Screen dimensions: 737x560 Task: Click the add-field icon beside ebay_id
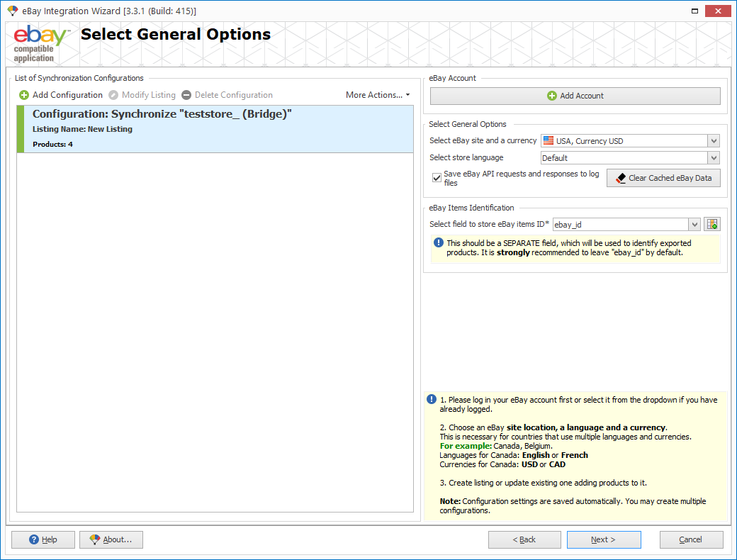[712, 224]
